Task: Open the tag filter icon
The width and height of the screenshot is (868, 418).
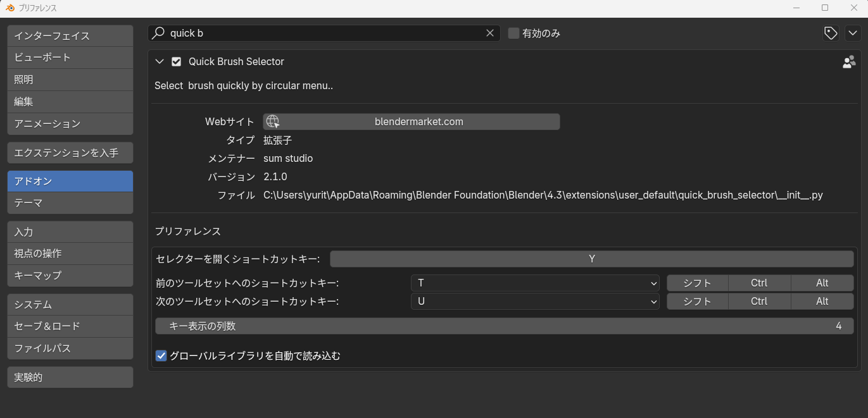Action: click(x=831, y=33)
